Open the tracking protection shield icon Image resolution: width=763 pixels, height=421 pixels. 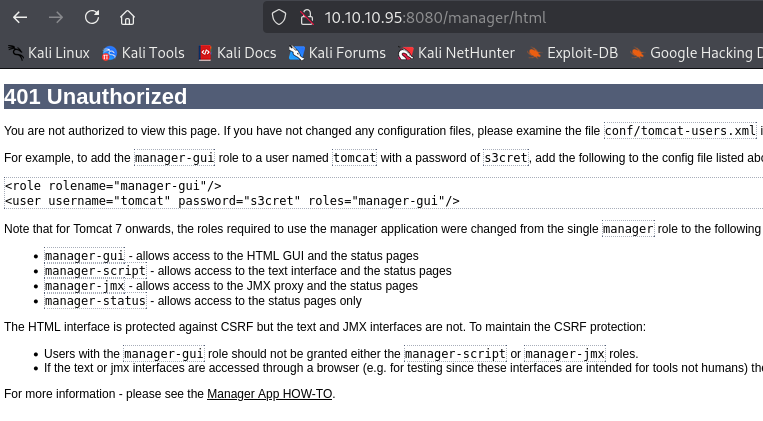[280, 17]
